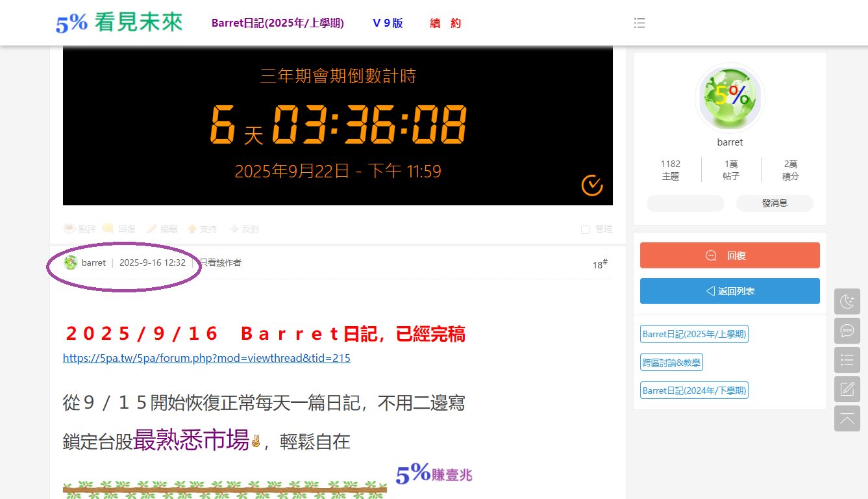Click the list icon in the floating side toolbar
The image size is (868, 499).
(x=847, y=360)
